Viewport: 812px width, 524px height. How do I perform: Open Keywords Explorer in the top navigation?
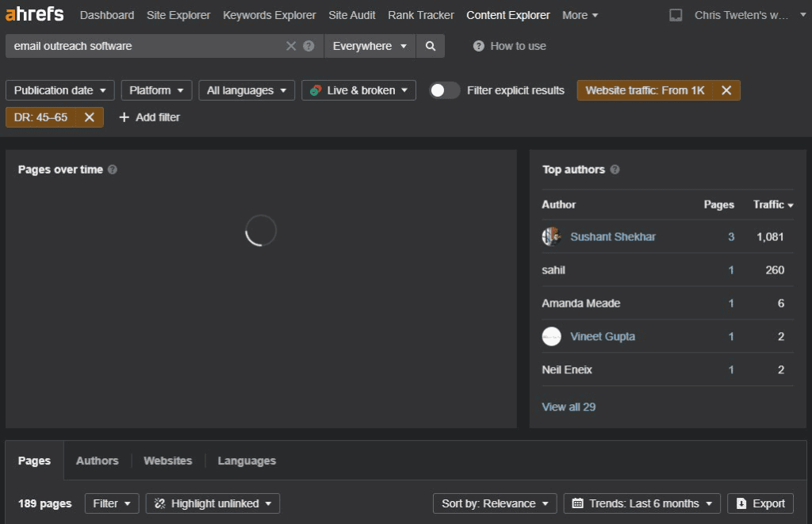tap(270, 16)
